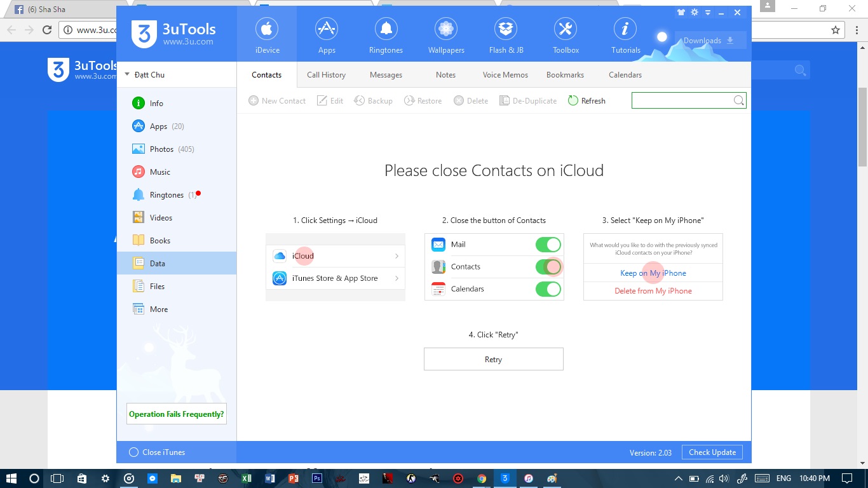Show hidden system tray icons
The image size is (868, 488).
[x=679, y=478]
